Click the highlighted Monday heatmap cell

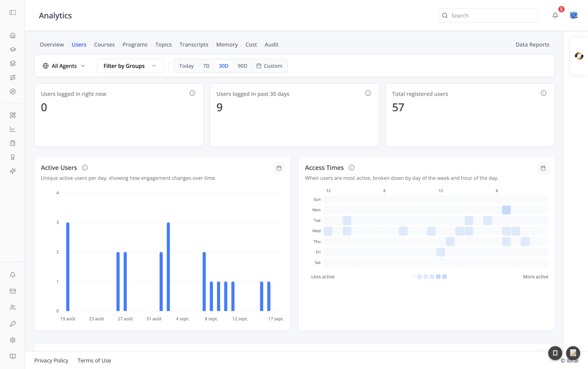(x=506, y=210)
